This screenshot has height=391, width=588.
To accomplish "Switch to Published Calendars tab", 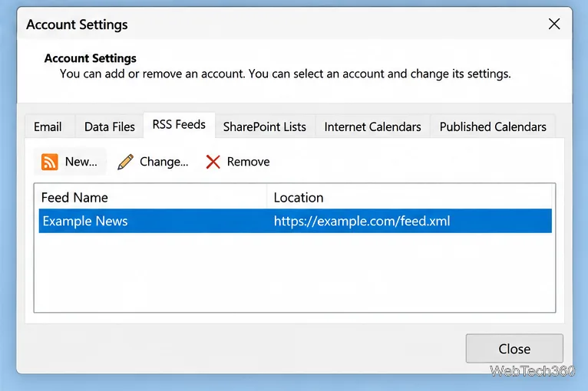I will pyautogui.click(x=493, y=127).
